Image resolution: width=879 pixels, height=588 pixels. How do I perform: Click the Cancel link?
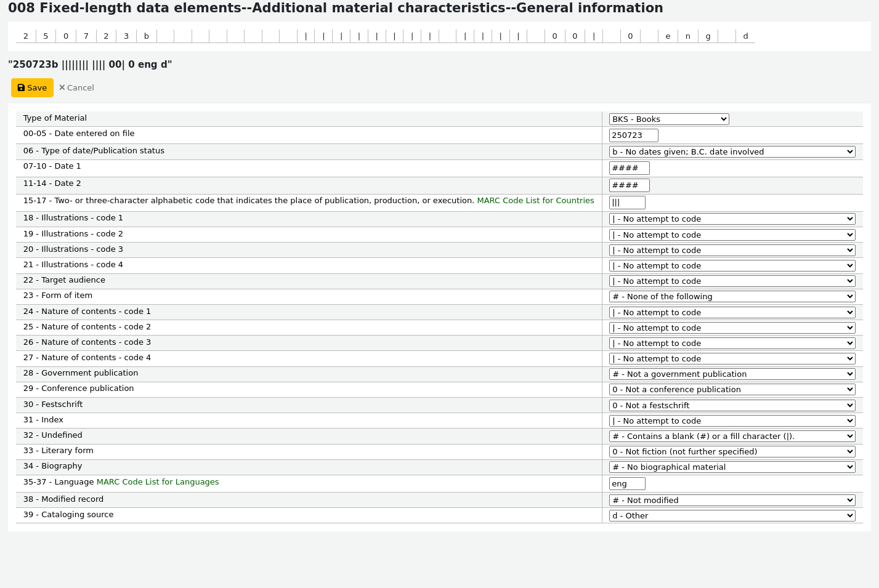coord(76,88)
